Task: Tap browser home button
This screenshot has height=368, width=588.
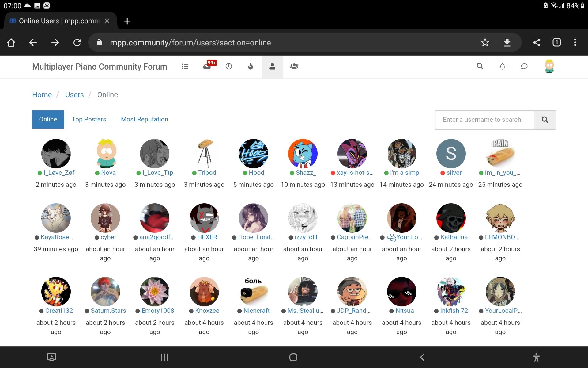Action: (x=11, y=42)
